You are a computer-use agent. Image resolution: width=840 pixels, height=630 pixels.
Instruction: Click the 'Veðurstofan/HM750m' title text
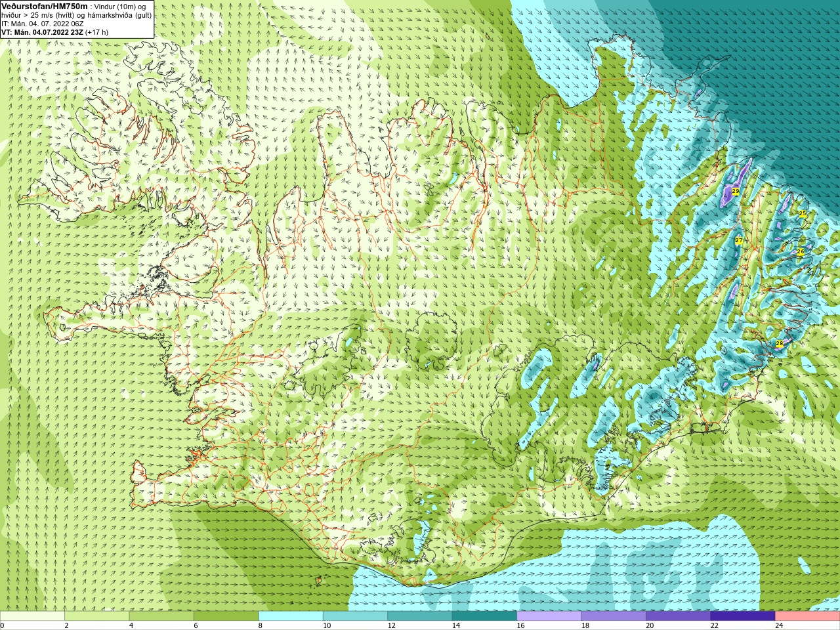[45, 6]
